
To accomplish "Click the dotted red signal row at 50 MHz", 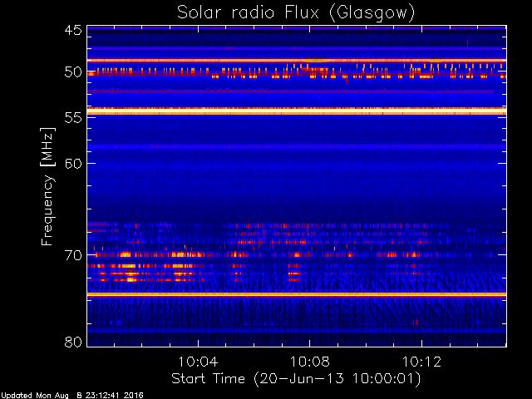I will pyautogui.click(x=297, y=72).
